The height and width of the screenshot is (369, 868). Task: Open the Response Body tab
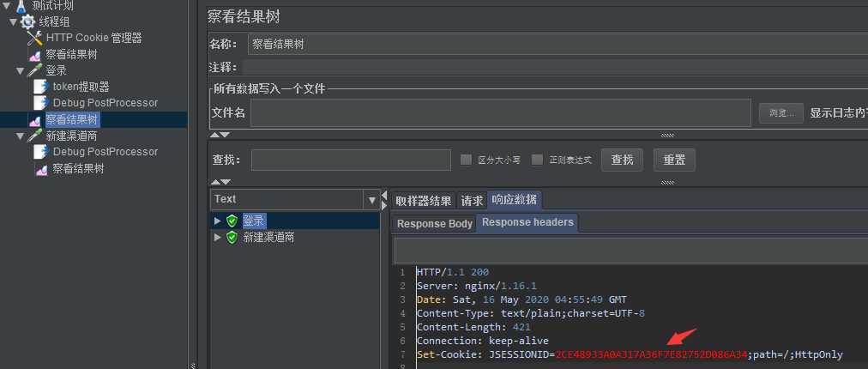(435, 224)
